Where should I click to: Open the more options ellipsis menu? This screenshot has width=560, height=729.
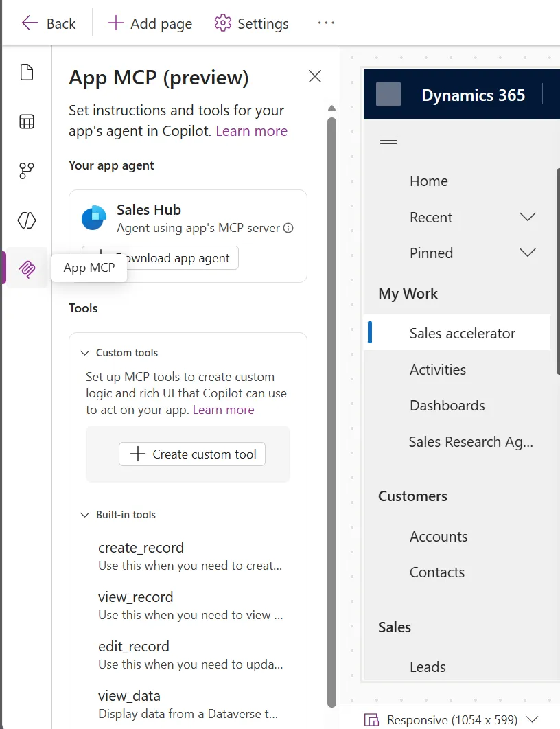tap(326, 23)
